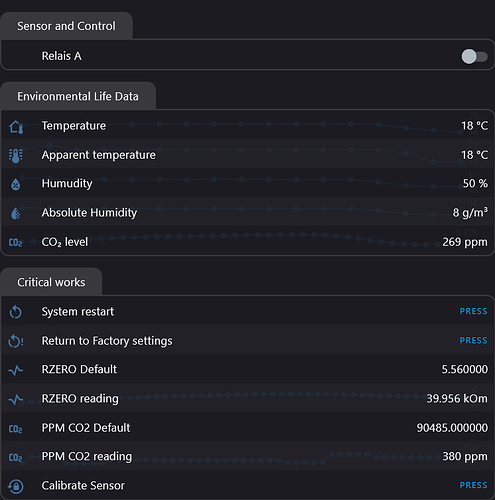Click the 39.956 kOm value
Screen dimensions: 495x500
coord(457,399)
